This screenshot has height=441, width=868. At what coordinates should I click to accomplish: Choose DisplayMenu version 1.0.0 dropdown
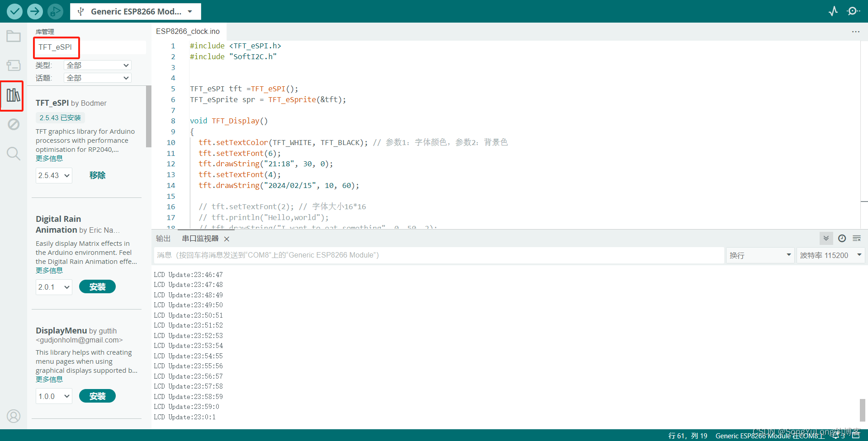pyautogui.click(x=54, y=396)
